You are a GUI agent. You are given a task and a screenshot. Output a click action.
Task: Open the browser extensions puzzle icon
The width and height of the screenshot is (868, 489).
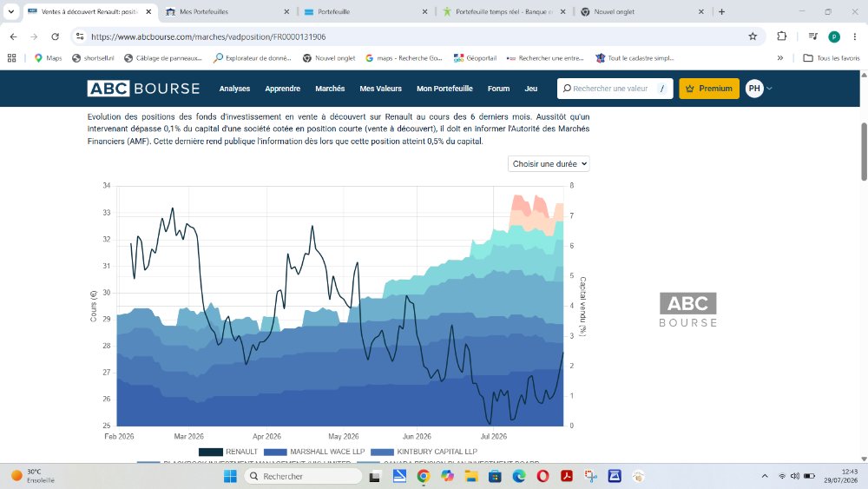[782, 36]
